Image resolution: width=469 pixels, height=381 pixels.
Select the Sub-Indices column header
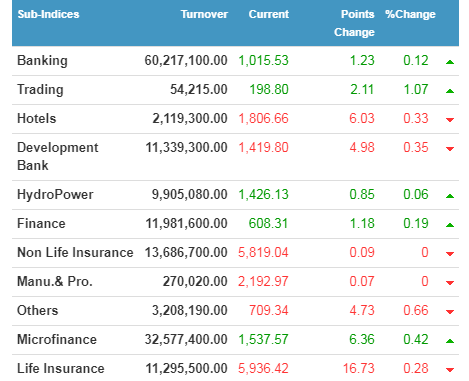point(48,14)
